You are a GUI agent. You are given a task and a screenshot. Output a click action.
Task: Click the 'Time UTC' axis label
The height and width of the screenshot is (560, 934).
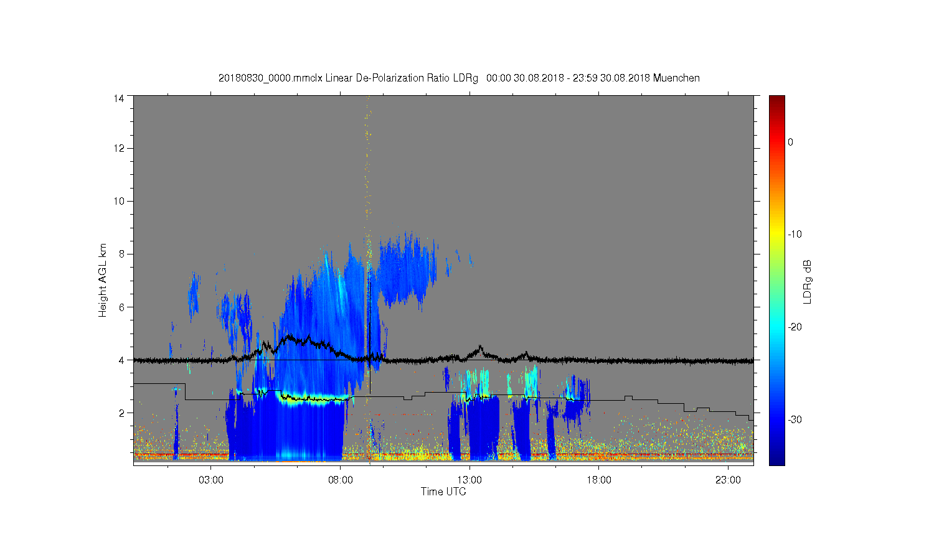443,492
